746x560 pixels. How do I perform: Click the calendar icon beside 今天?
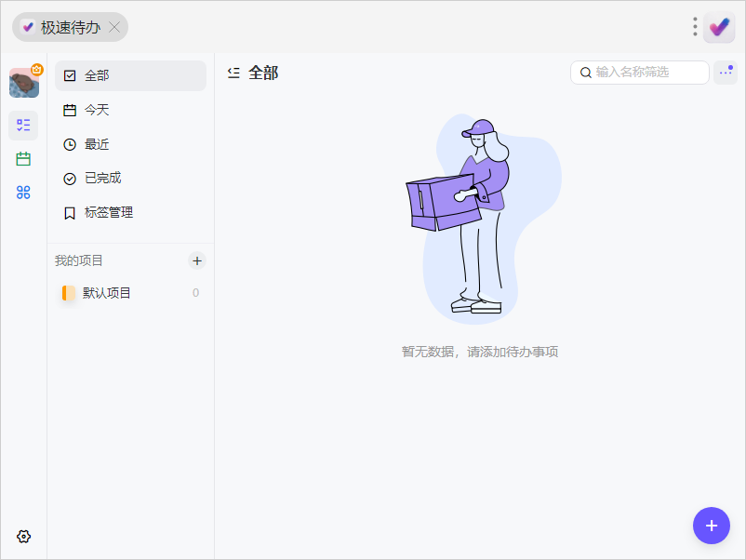click(70, 111)
